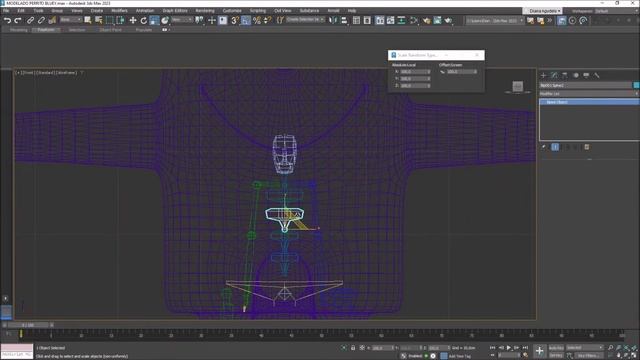Open the Curve Editor icon
The width and height of the screenshot is (640, 360).
coord(391,20)
